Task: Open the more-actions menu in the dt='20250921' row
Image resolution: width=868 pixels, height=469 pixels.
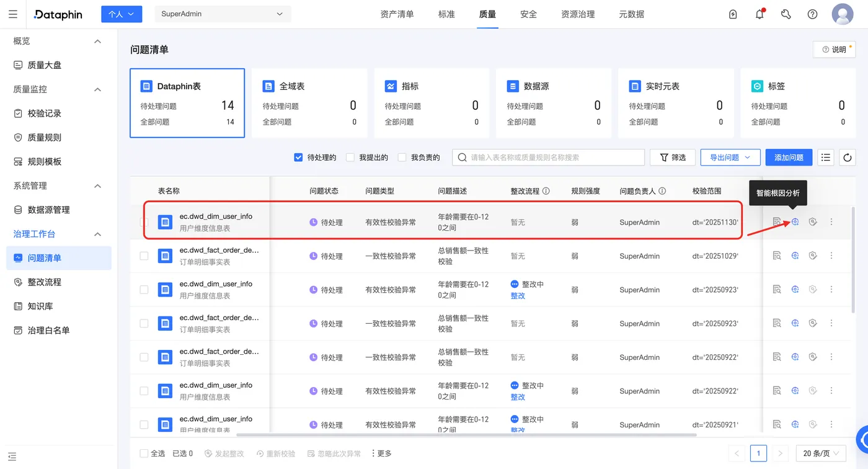Action: tap(831, 425)
